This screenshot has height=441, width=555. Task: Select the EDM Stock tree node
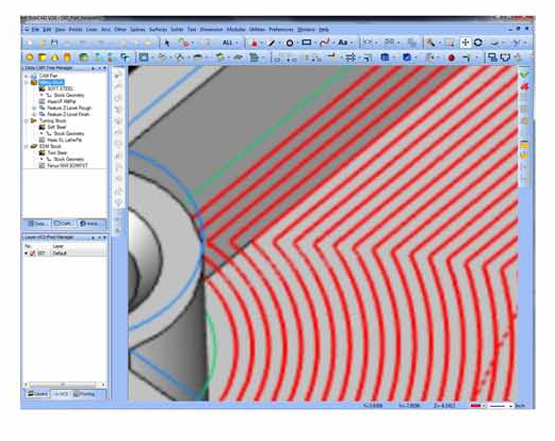pyautogui.click(x=50, y=146)
